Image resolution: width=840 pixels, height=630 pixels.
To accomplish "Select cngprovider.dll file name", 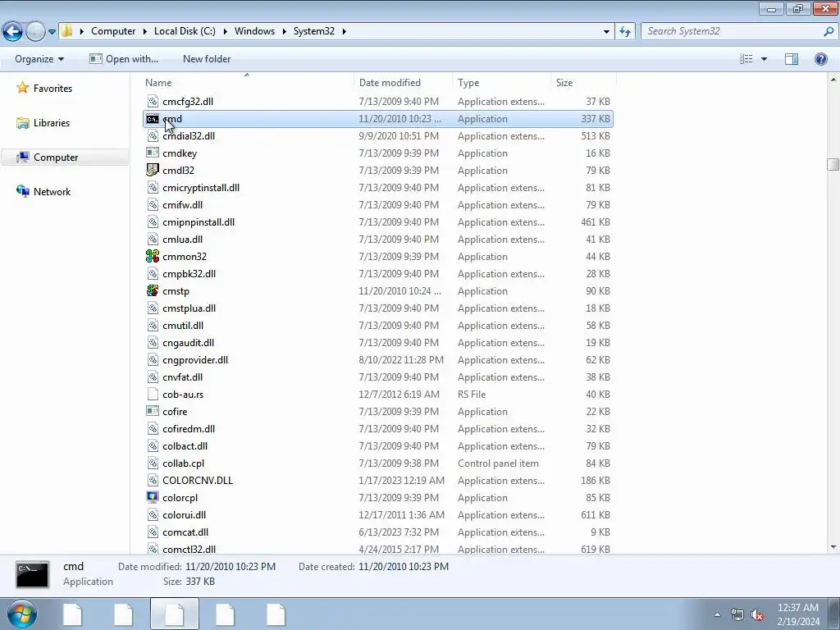I will click(195, 360).
